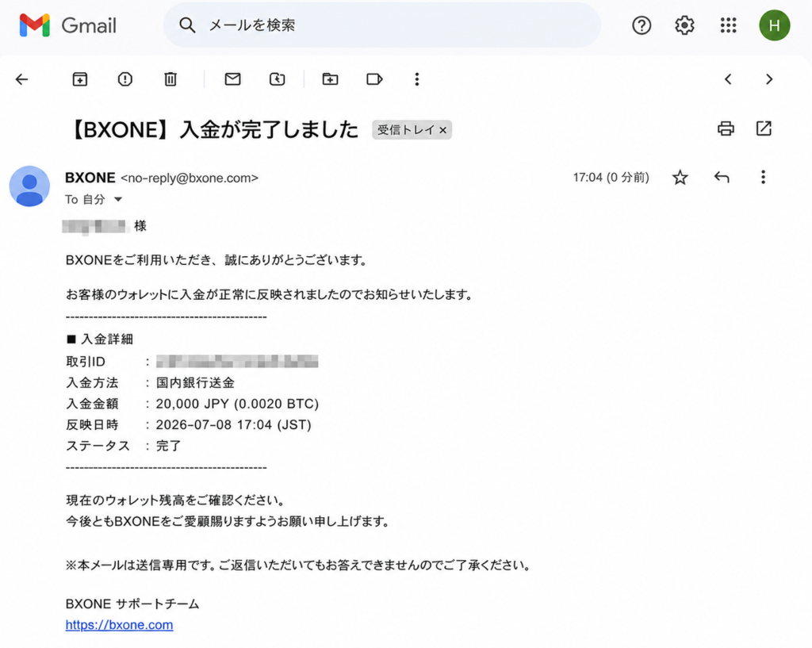Reply to the BXONE message
This screenshot has height=648, width=812.
pyautogui.click(x=722, y=178)
